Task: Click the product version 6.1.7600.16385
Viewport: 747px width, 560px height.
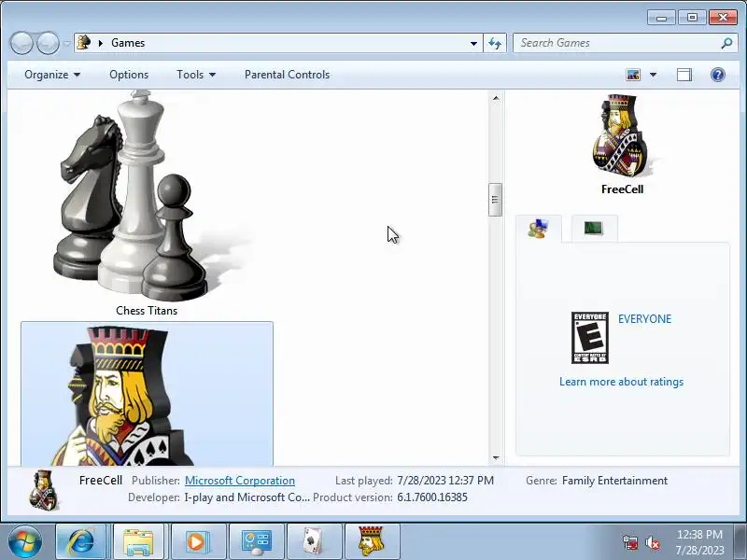Action: [x=432, y=497]
